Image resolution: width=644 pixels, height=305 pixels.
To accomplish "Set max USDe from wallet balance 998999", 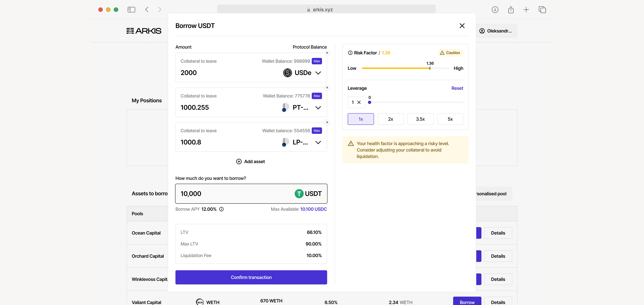I will 317,61.
